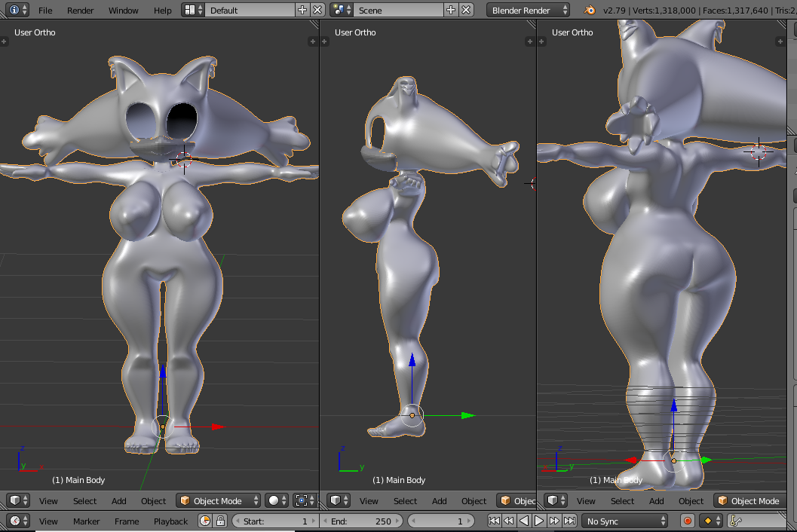The image size is (797, 532).
Task: Expand left viewport properties region plus
Action: point(313,41)
